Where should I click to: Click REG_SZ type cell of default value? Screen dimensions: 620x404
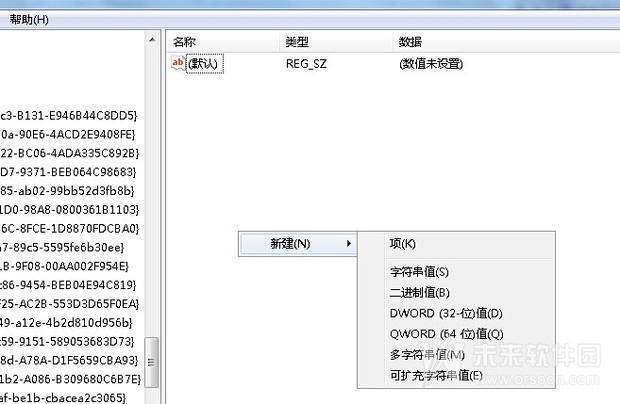pyautogui.click(x=306, y=64)
